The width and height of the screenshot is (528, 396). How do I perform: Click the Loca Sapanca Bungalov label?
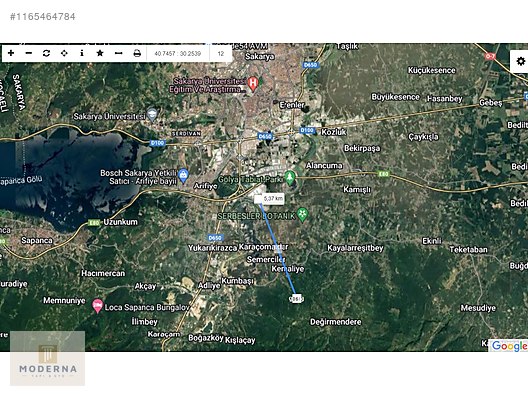(x=147, y=307)
